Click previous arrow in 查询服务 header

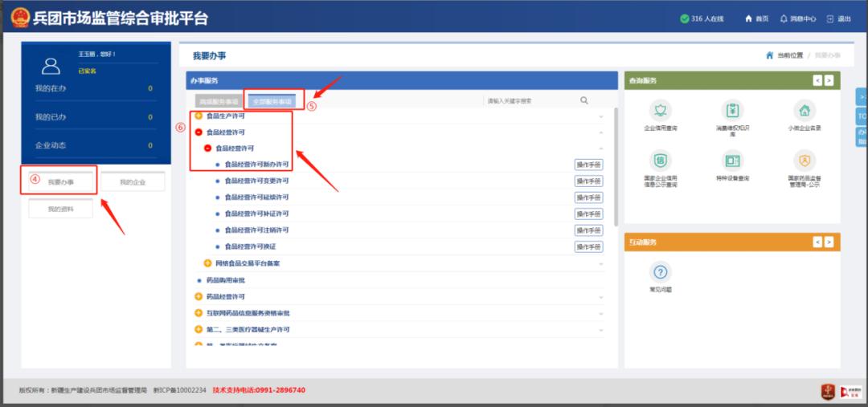click(x=817, y=81)
